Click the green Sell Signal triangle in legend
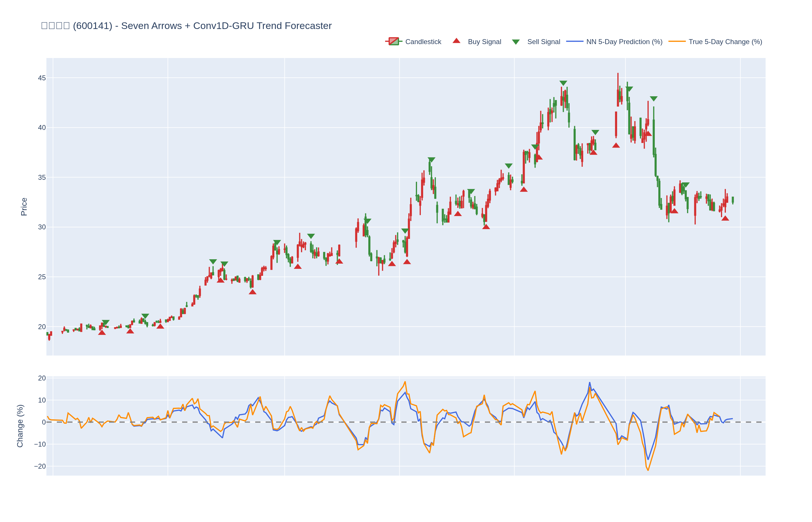This screenshot has height=522, width=812. point(515,42)
